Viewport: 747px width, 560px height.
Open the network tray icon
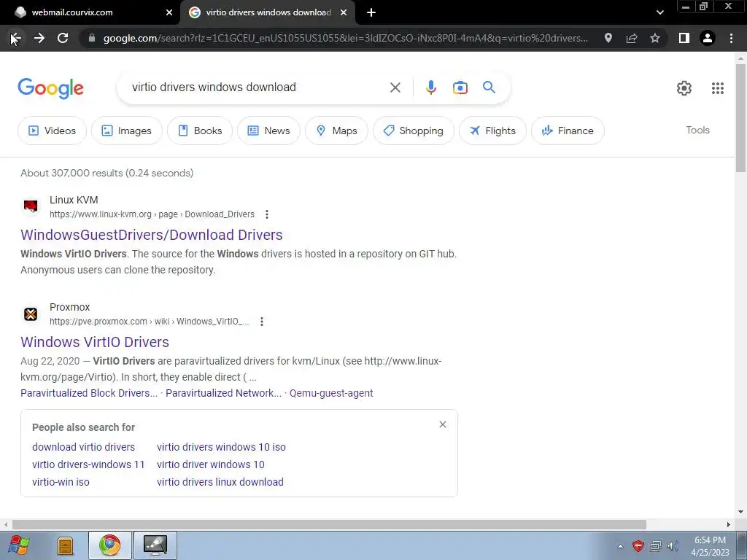pyautogui.click(x=656, y=546)
